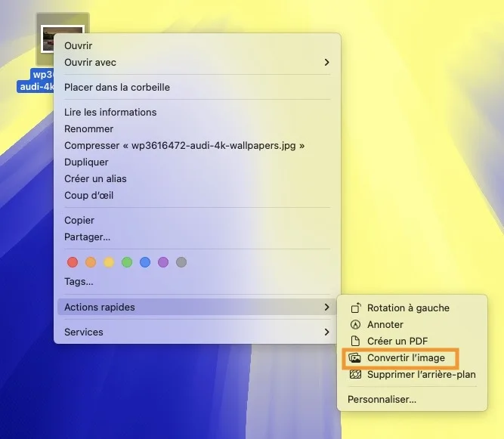
Task: Apply the green tag color
Action: [127, 262]
